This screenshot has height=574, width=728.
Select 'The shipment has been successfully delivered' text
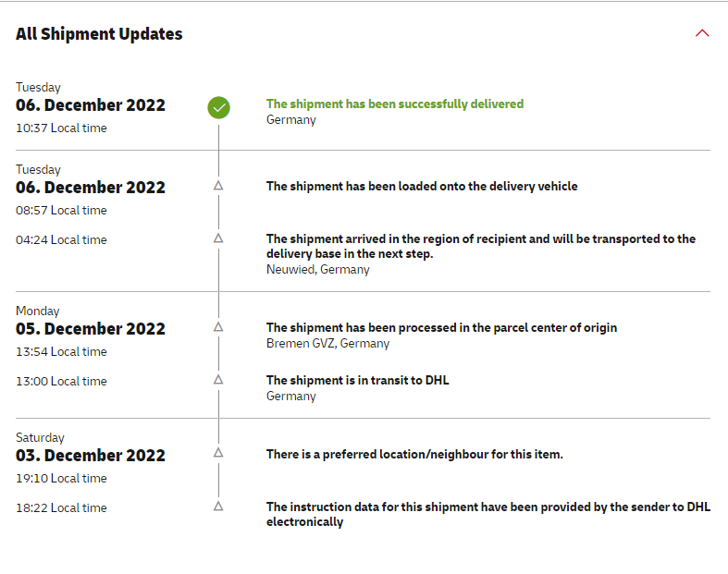pos(394,104)
